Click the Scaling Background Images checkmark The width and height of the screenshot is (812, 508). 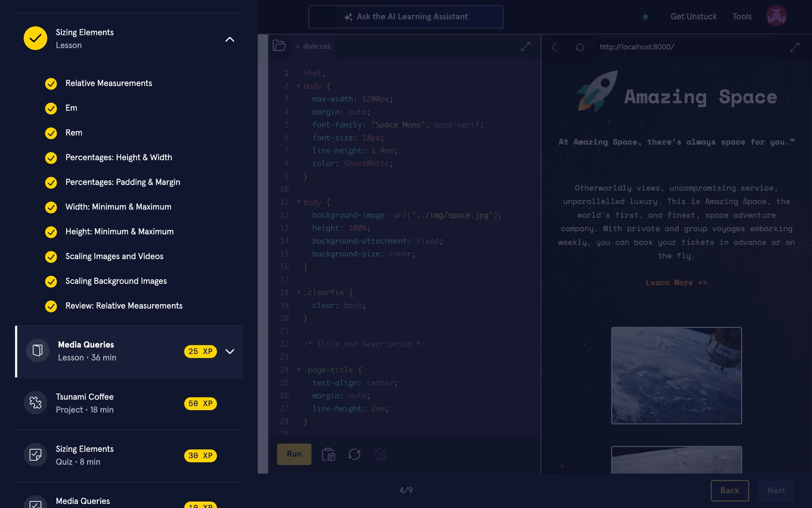[51, 282]
